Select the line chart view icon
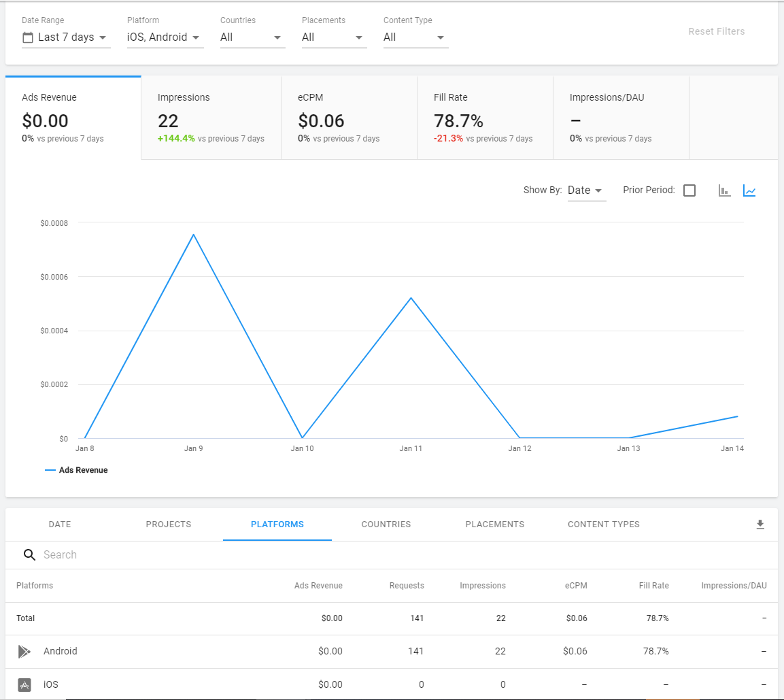 749,190
